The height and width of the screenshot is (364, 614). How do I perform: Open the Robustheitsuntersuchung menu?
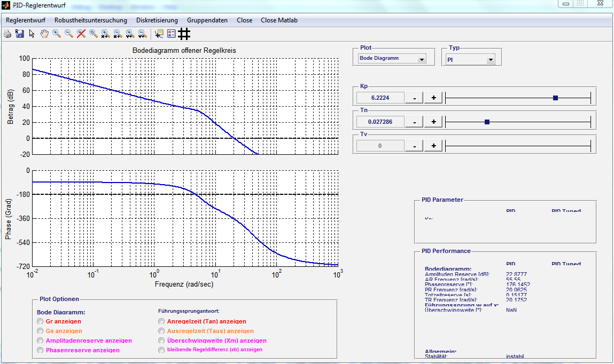pyautogui.click(x=91, y=20)
